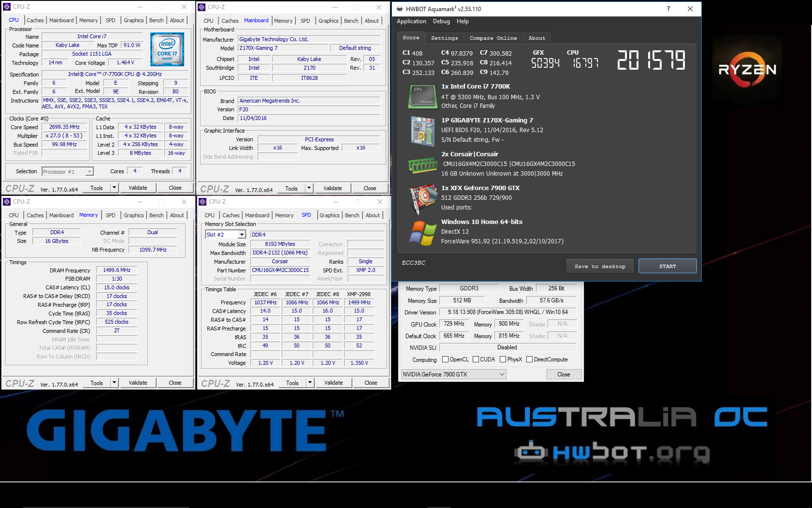Open the Debug menu in Aquamark
Viewport: 812px width, 508px height.
(441, 21)
